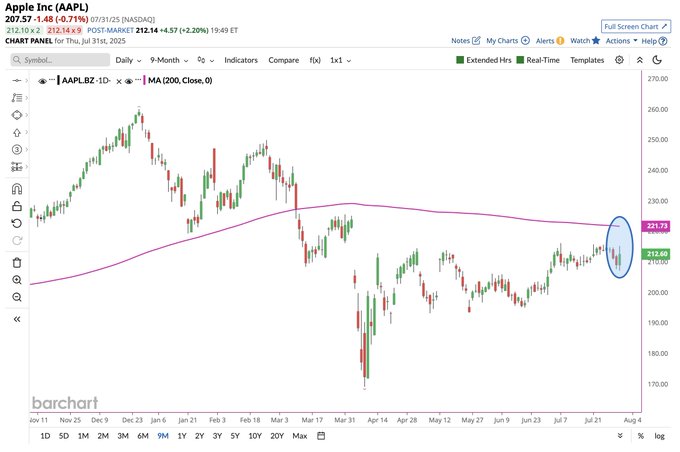
Task: Zoom in with the magnifier plus icon
Action: [17, 280]
